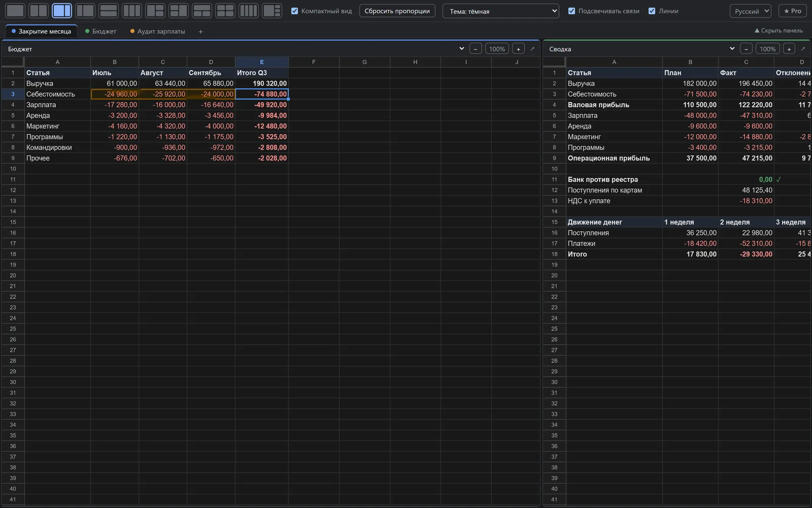Zoom in on the Сводка pane

tap(789, 49)
